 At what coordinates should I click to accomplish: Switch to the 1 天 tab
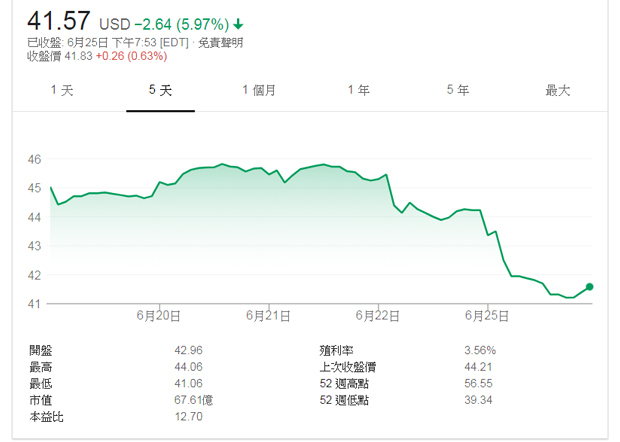coord(62,91)
